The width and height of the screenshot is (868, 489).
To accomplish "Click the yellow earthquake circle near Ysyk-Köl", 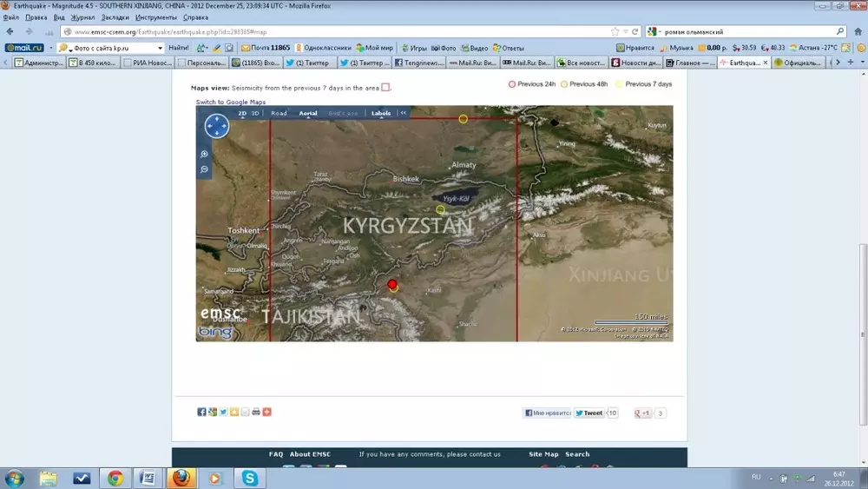I will [x=440, y=209].
